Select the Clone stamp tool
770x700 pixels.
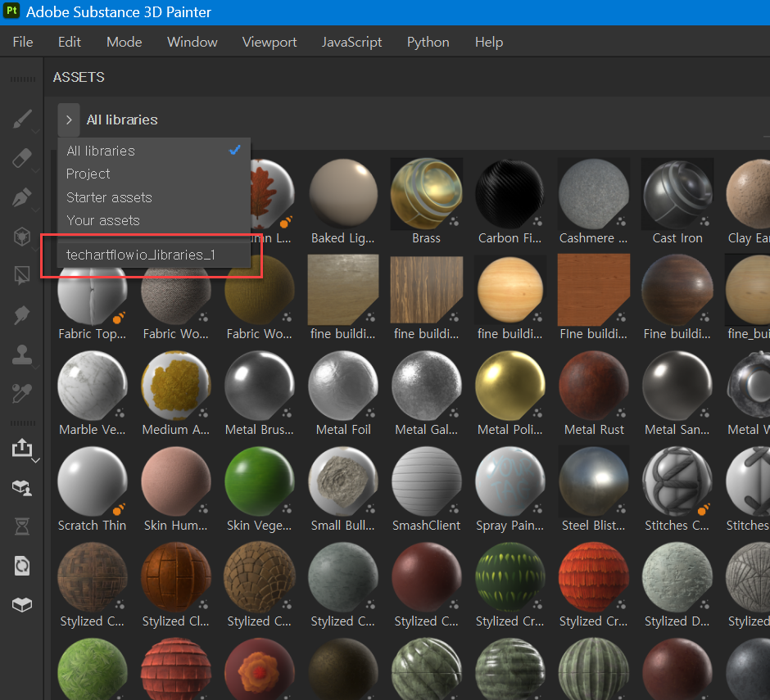coord(22,355)
